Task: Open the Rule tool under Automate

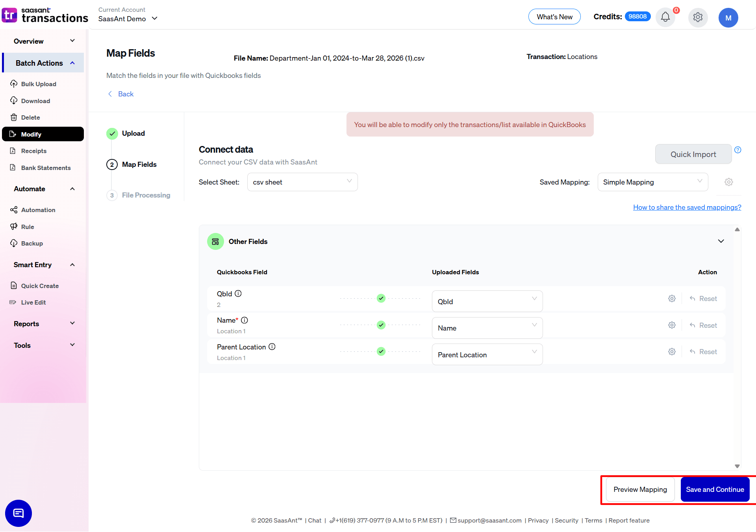Action: coord(28,227)
